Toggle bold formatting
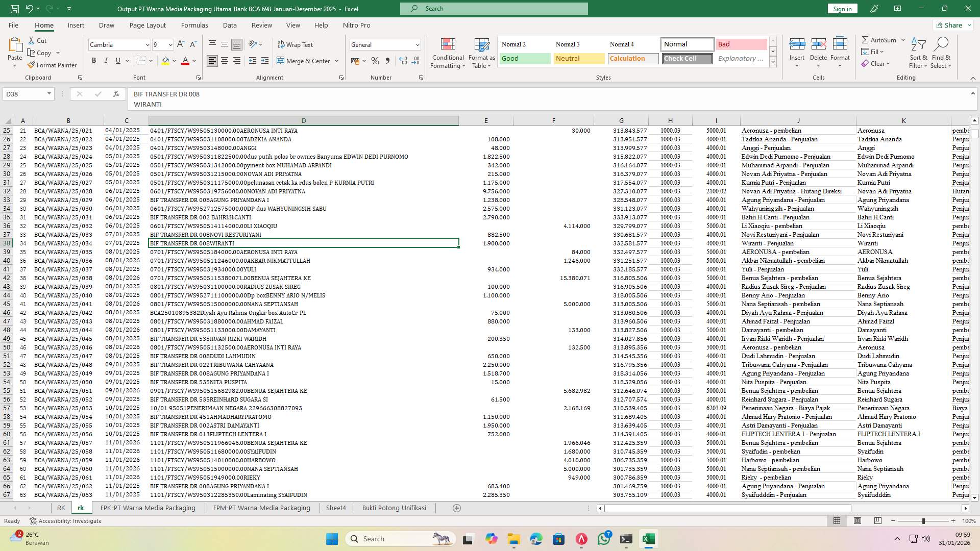The height and width of the screenshot is (551, 980). (94, 60)
